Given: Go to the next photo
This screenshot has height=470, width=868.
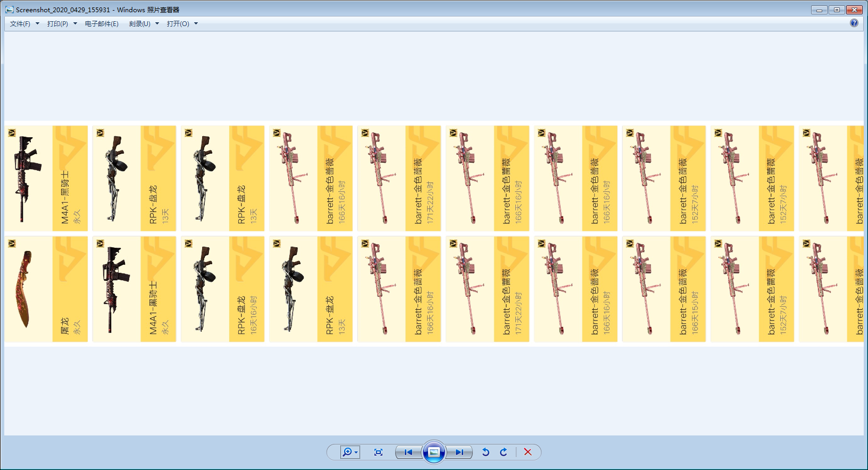Looking at the screenshot, I should [x=459, y=452].
